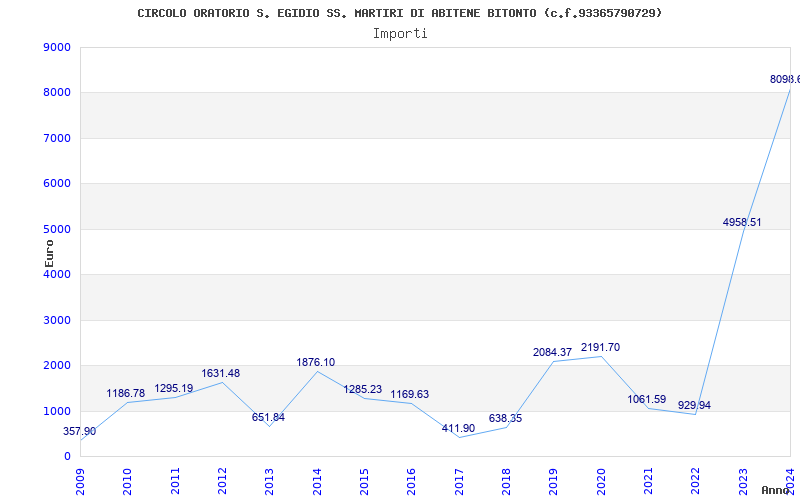The image size is (800, 500).
Task: Click the 2010 x-axis year label
Action: (x=127, y=478)
